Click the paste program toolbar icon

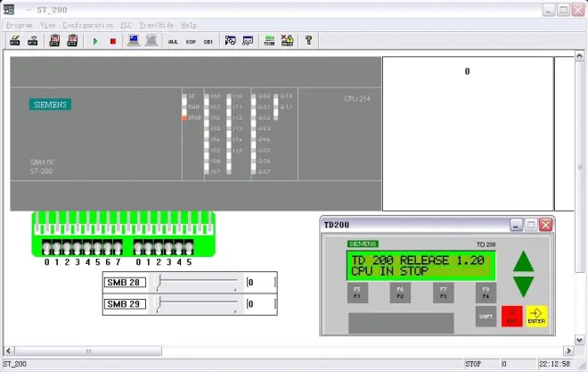[x=33, y=40]
